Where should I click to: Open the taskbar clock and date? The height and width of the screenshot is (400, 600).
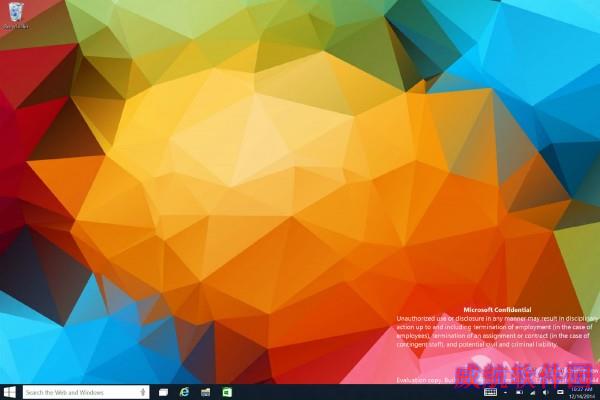tap(582, 393)
